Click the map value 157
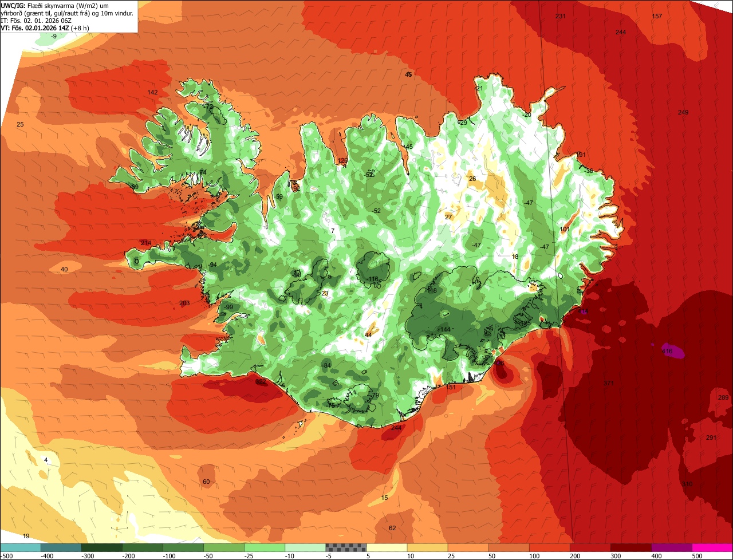The image size is (733, 560). click(657, 16)
